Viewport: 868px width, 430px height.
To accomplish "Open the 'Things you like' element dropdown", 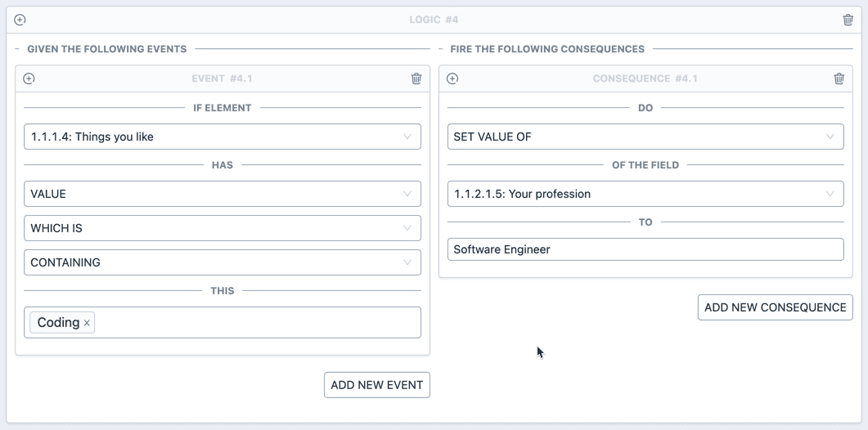I will [x=222, y=137].
